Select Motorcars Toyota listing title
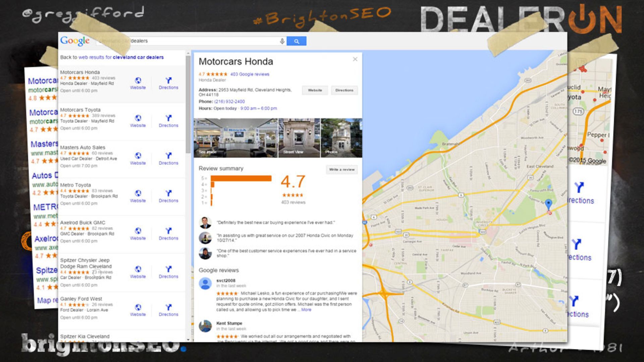644x362 pixels. click(x=80, y=110)
